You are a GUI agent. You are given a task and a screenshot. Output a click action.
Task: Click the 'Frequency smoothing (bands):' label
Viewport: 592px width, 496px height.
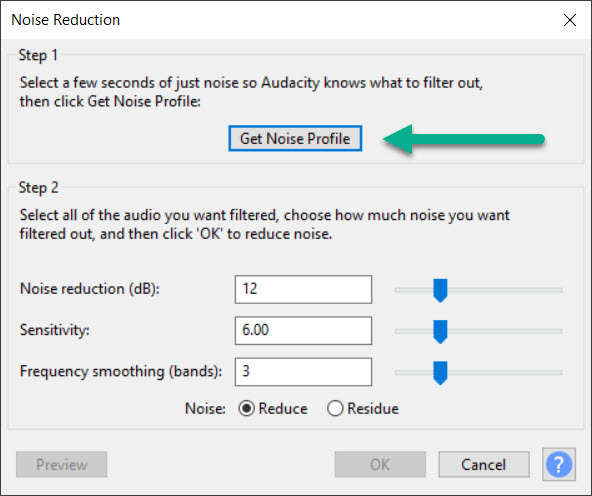[x=121, y=371]
